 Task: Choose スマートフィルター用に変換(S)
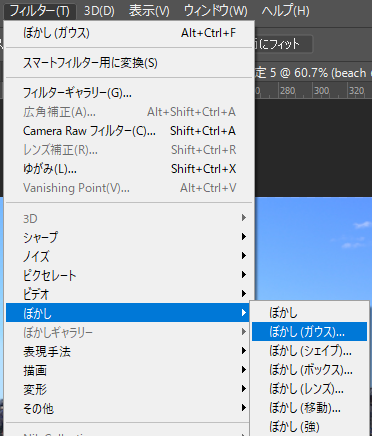tap(129, 63)
